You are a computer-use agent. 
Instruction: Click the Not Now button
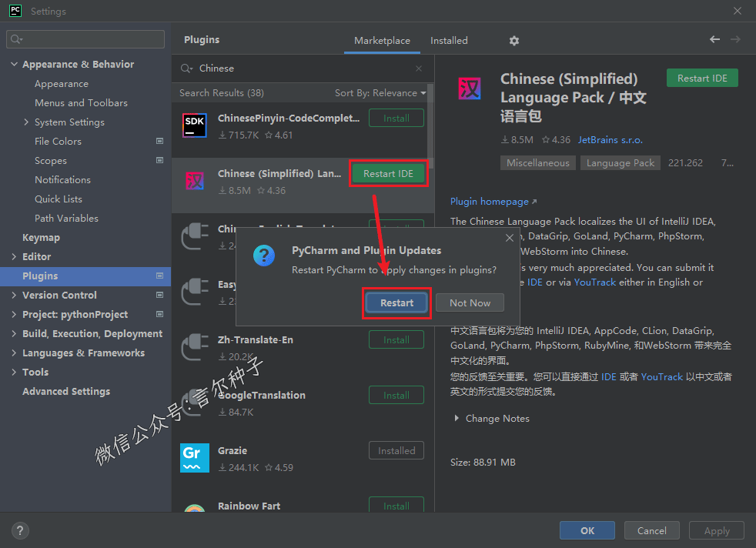click(x=470, y=303)
